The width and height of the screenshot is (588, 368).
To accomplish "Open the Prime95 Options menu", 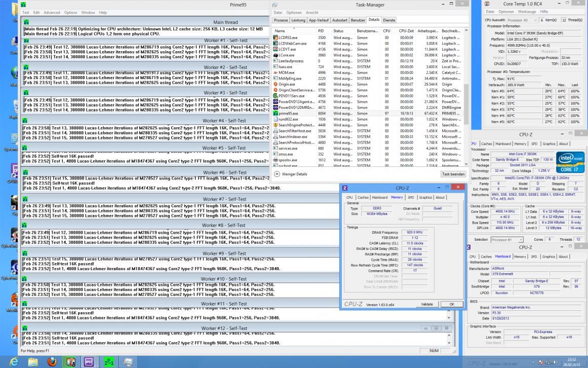I will [70, 12].
